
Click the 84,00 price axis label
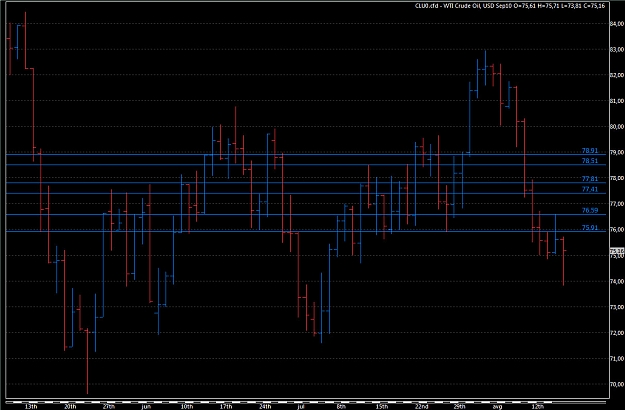click(617, 24)
